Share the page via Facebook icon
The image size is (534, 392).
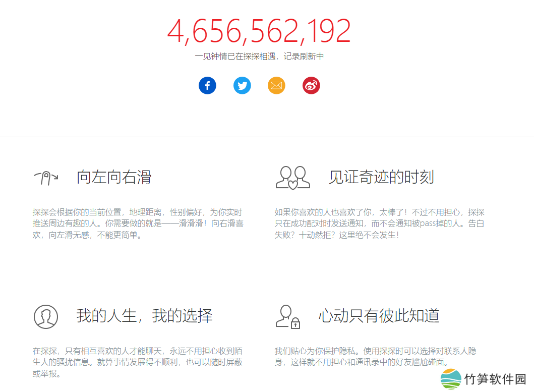pos(207,85)
